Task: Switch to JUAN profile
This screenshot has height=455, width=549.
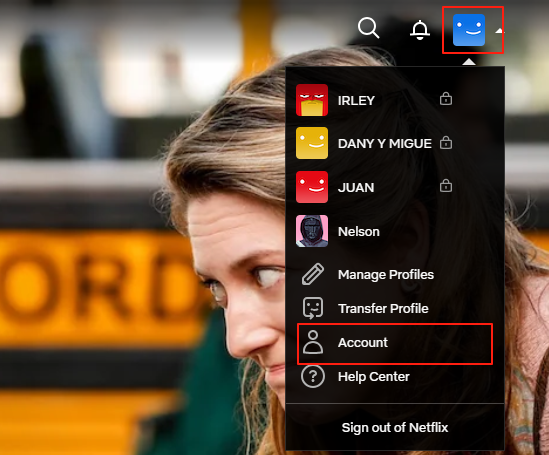Action: [x=356, y=188]
